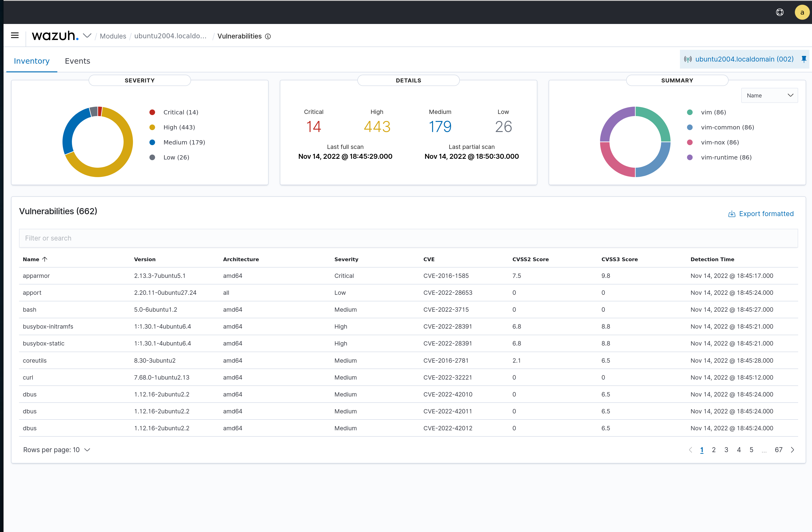Open Modules breadcrumb
Screen dimensions: 812x532
click(113, 36)
